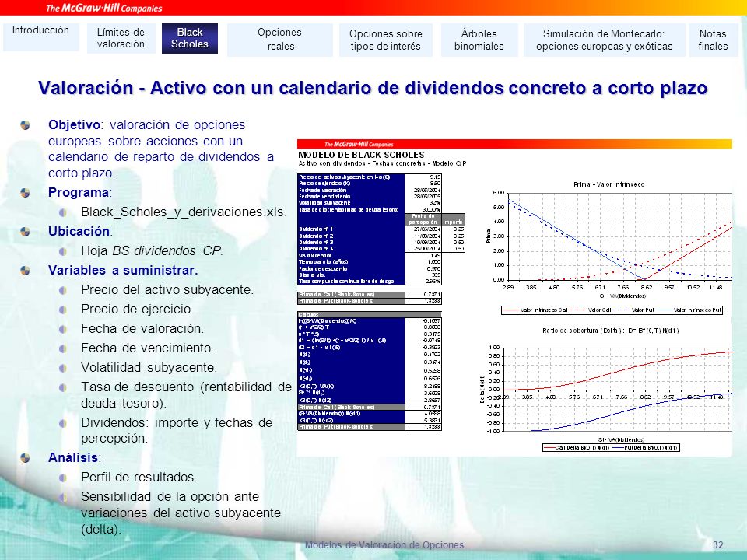
Task: Click the VA dividendos value 1.49
Action: click(x=423, y=256)
